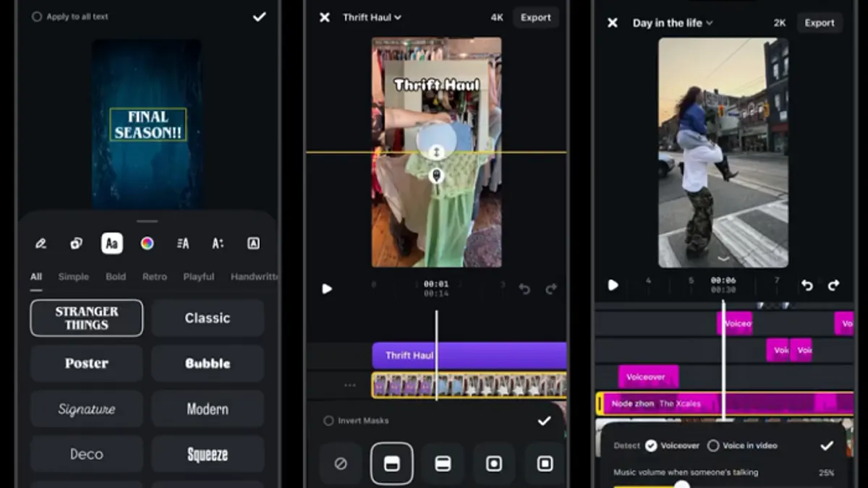Choose the no-mask circle slash icon

(x=341, y=463)
